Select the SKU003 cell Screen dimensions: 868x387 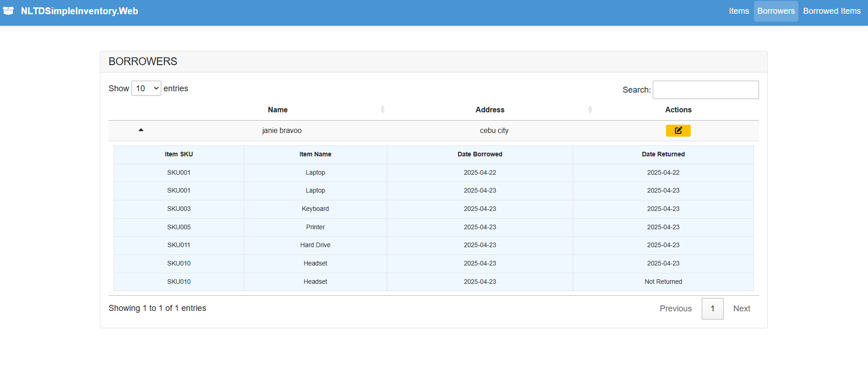[179, 209]
